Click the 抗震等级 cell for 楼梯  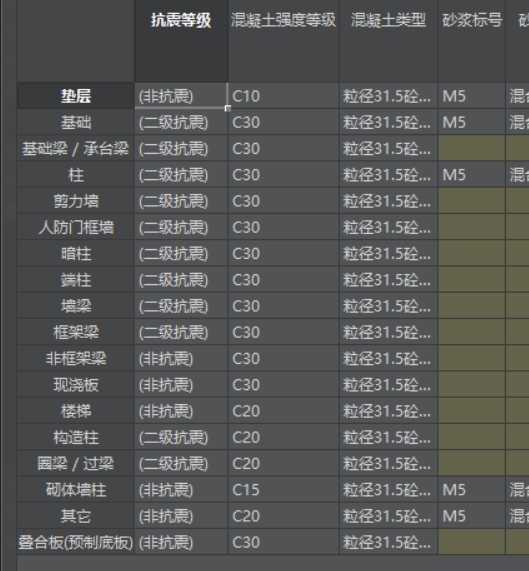181,411
